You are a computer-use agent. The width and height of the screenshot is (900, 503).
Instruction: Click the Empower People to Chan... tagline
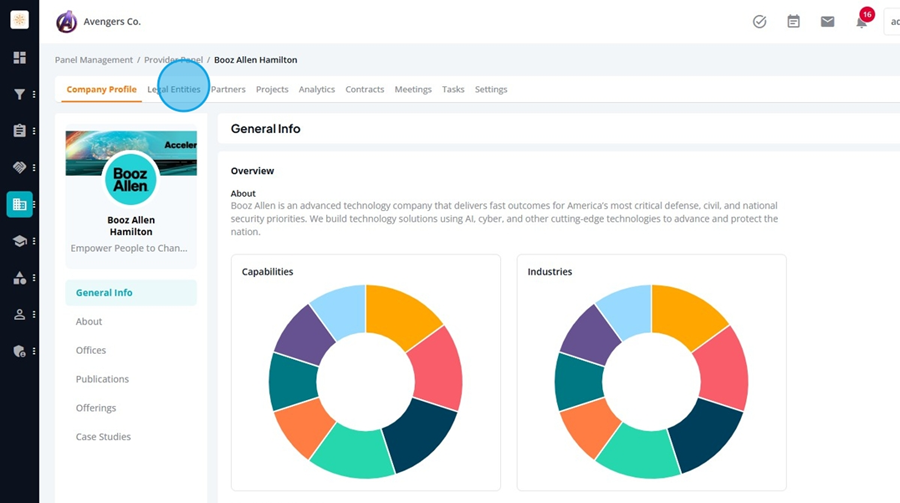click(129, 248)
